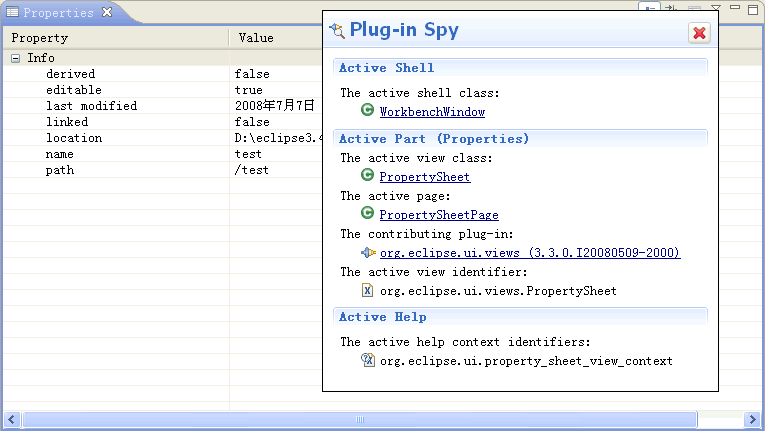Click the class icon beside PropertySheetPage

(367, 214)
